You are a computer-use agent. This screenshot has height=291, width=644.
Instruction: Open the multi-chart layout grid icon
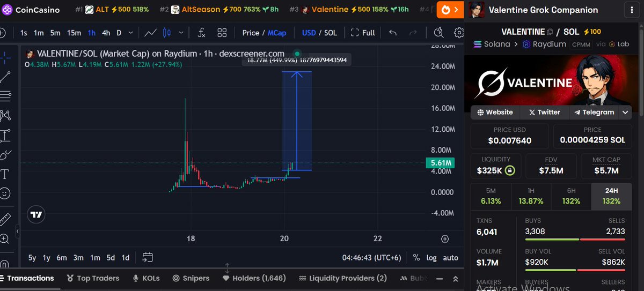point(222,33)
